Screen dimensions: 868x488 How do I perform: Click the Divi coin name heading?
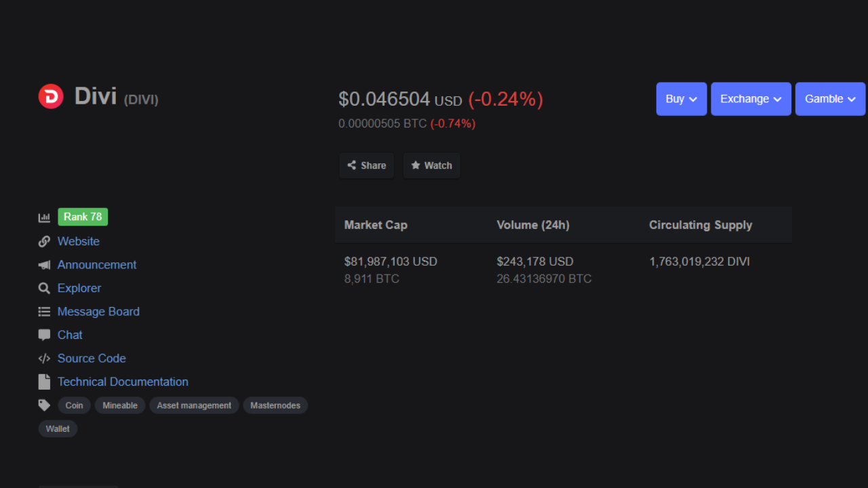pos(96,96)
